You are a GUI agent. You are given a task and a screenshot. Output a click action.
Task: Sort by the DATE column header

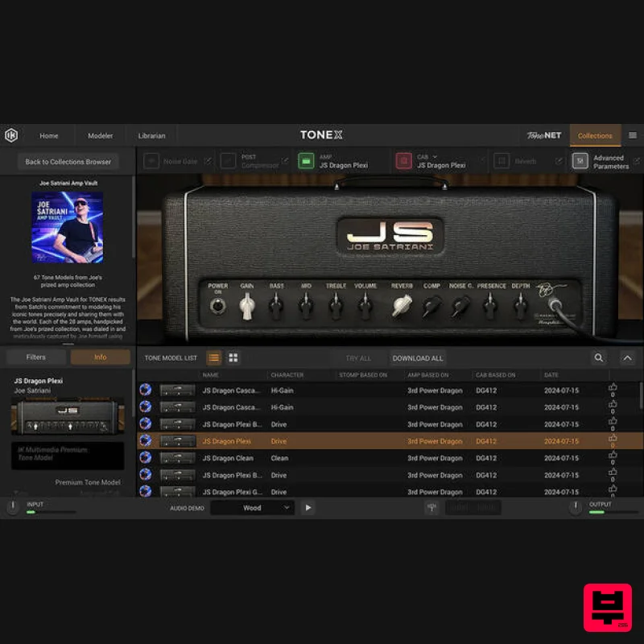(551, 375)
